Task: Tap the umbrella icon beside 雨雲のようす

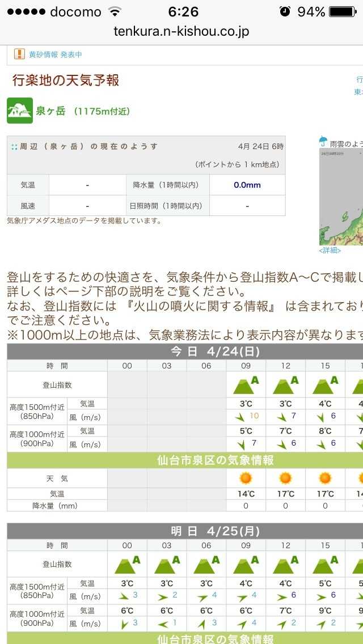Action: pos(323,142)
